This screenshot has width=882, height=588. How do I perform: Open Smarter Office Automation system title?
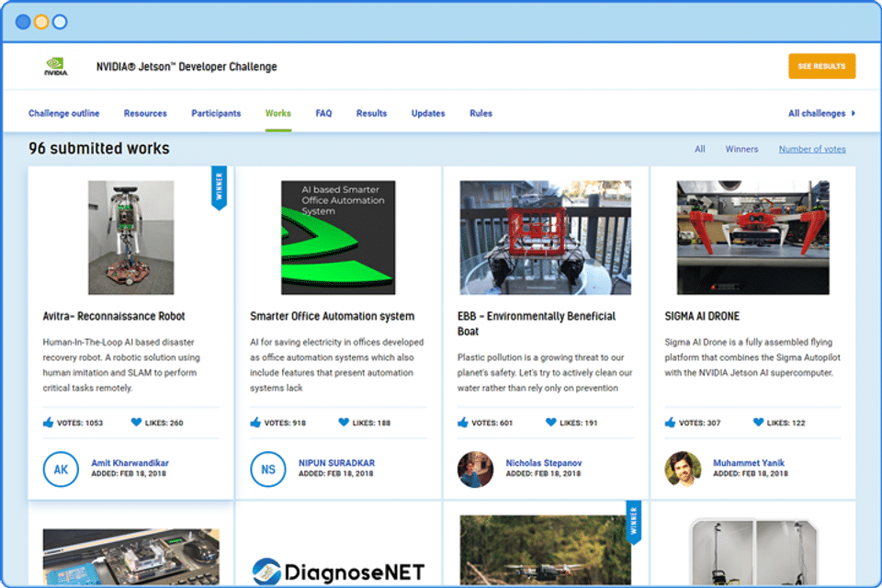tap(332, 316)
